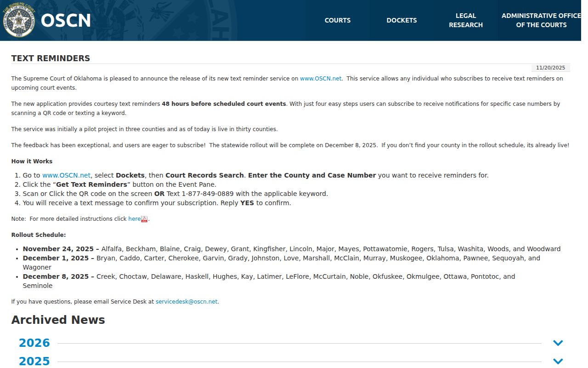Expand the 2025 archived news heading
This screenshot has height=368, width=588.
click(34, 362)
